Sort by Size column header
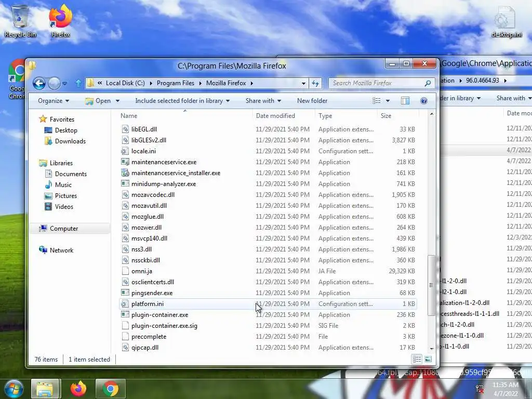This screenshot has width=532, height=399. [397, 116]
